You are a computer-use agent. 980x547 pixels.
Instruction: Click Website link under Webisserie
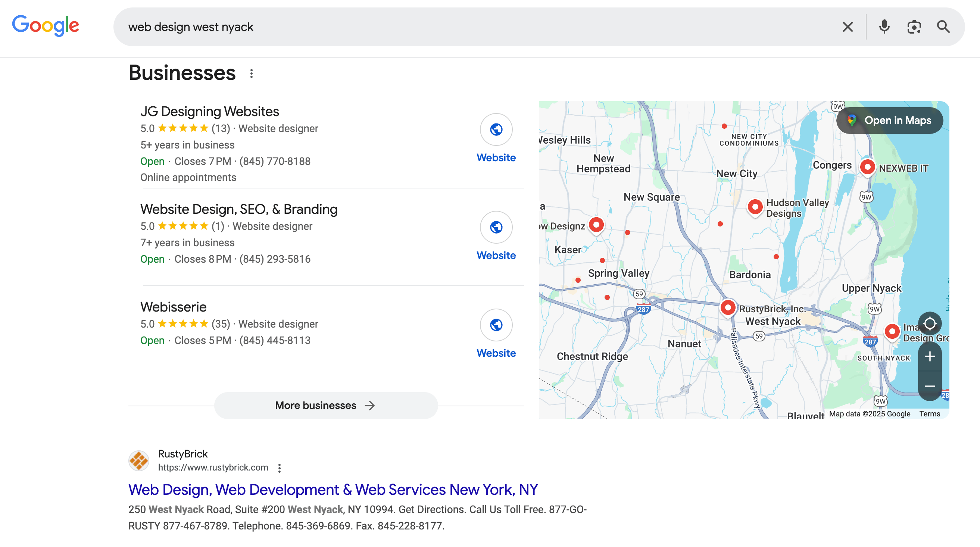[x=496, y=353]
